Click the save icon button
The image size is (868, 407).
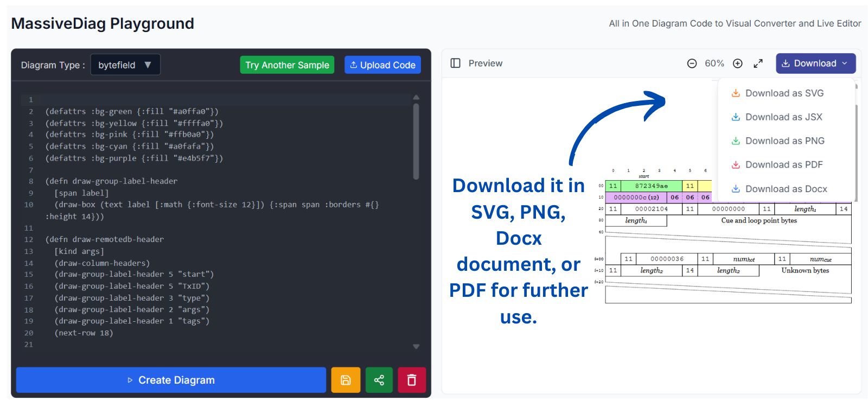346,380
